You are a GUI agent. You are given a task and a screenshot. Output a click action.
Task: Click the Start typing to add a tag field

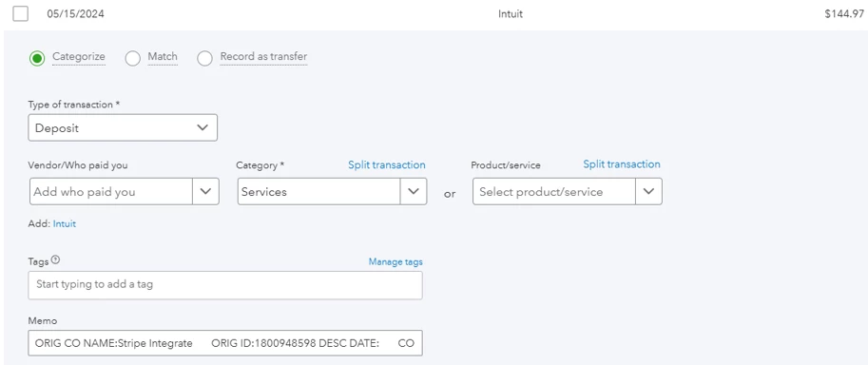[225, 285]
